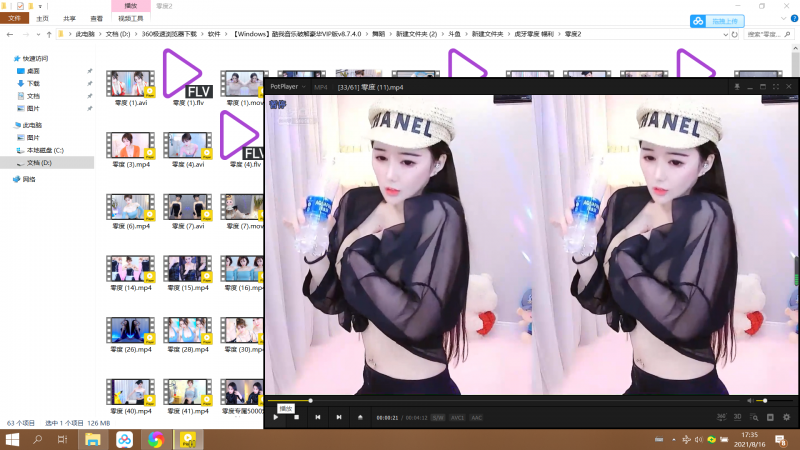
Task: Click the stop playback button
Action: tap(296, 417)
